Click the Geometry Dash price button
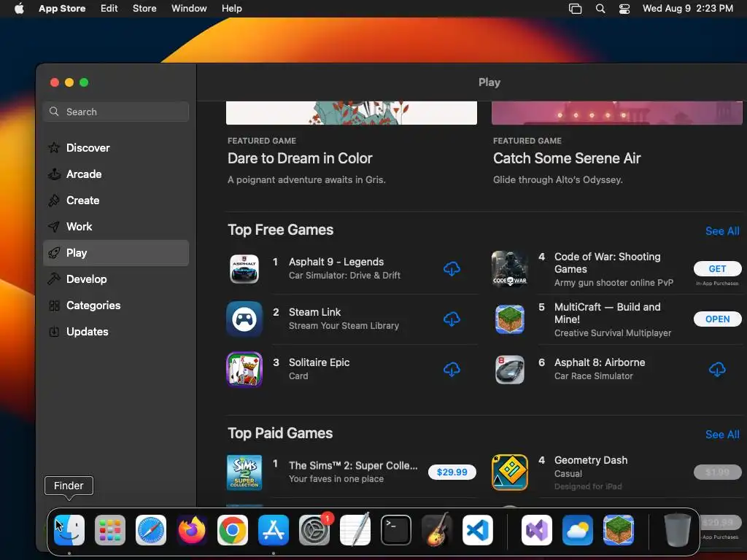 [718, 472]
